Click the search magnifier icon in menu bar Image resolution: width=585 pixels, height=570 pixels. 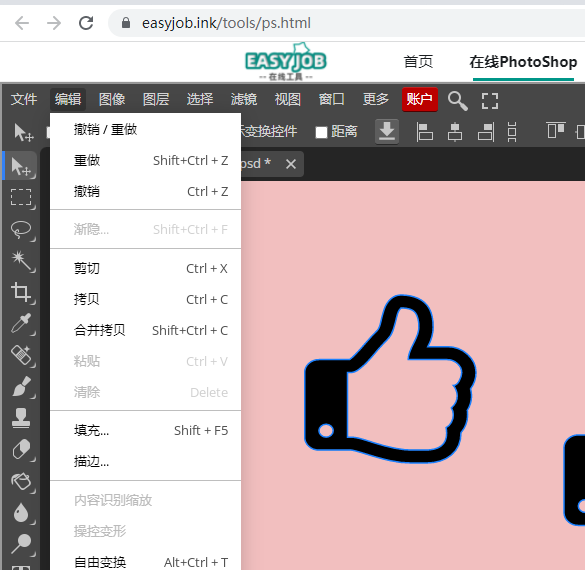tap(457, 100)
